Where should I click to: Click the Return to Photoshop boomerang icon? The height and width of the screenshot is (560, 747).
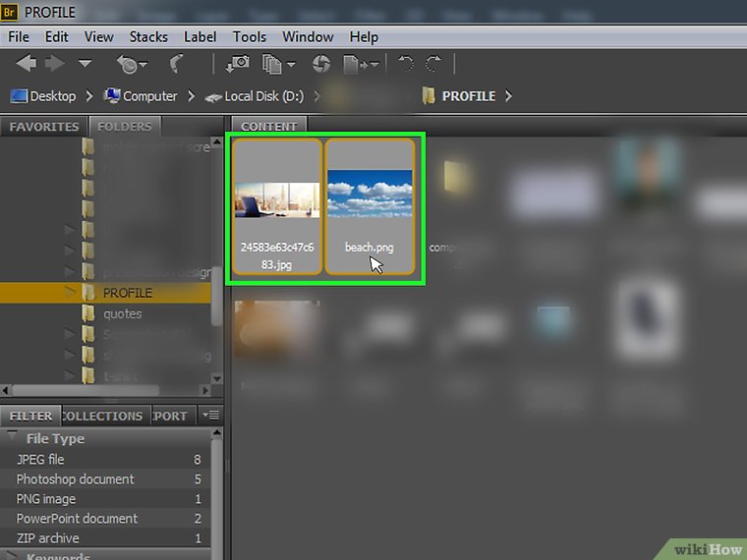coord(177,64)
